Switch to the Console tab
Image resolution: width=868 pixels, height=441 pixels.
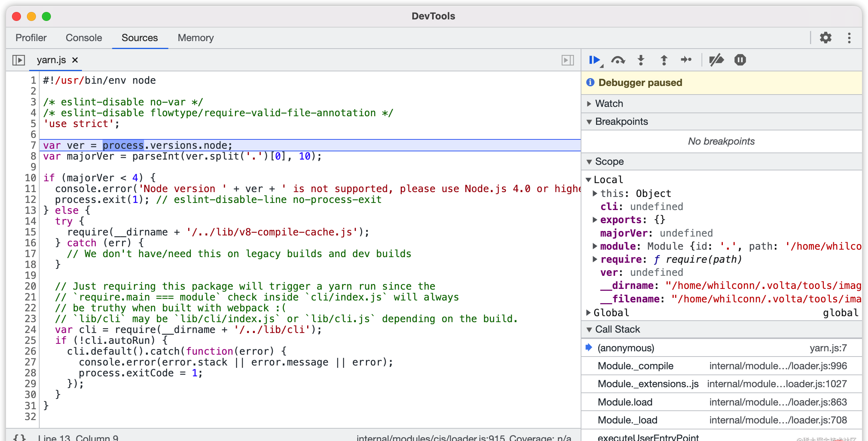click(84, 38)
